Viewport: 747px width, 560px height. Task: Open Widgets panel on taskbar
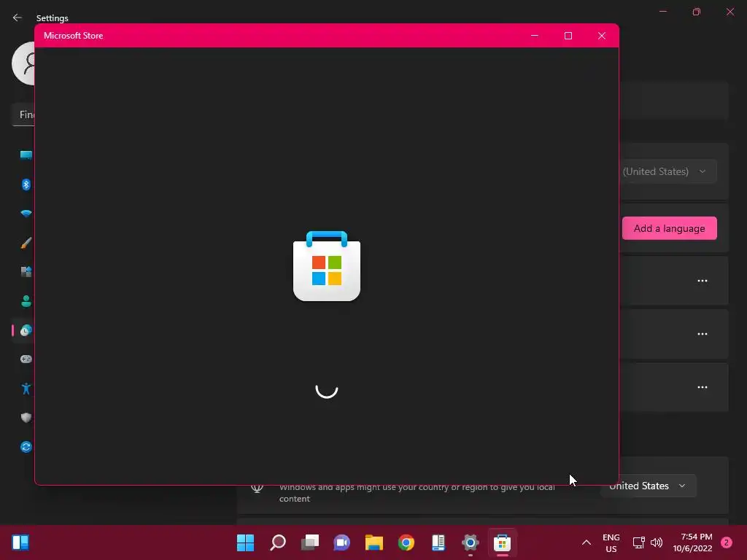[x=20, y=542]
